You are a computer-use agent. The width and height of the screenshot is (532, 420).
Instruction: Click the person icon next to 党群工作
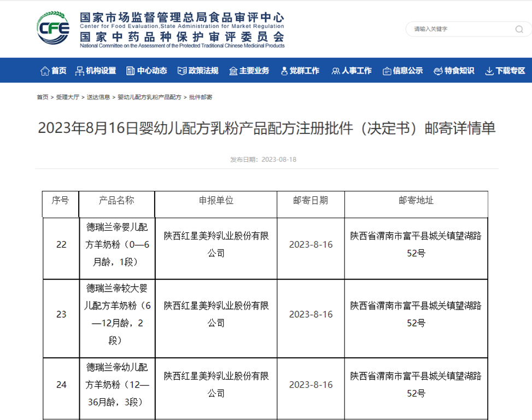[x=284, y=70]
